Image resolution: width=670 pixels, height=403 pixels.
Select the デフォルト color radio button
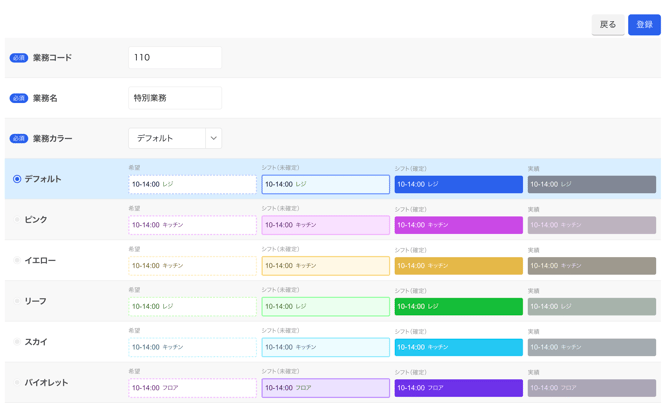coord(17,179)
